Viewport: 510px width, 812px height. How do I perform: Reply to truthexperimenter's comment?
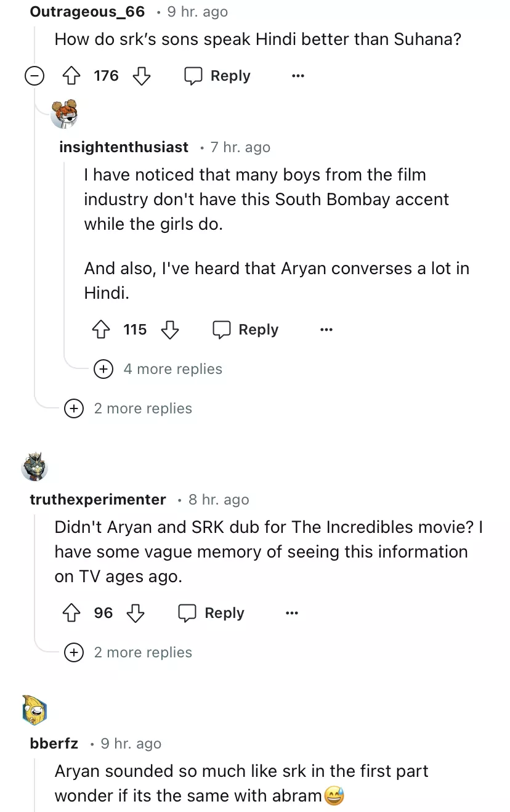pyautogui.click(x=212, y=613)
